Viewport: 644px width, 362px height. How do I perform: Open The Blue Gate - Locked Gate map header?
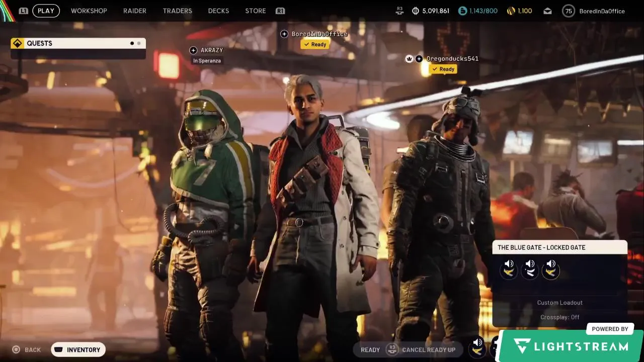point(559,247)
